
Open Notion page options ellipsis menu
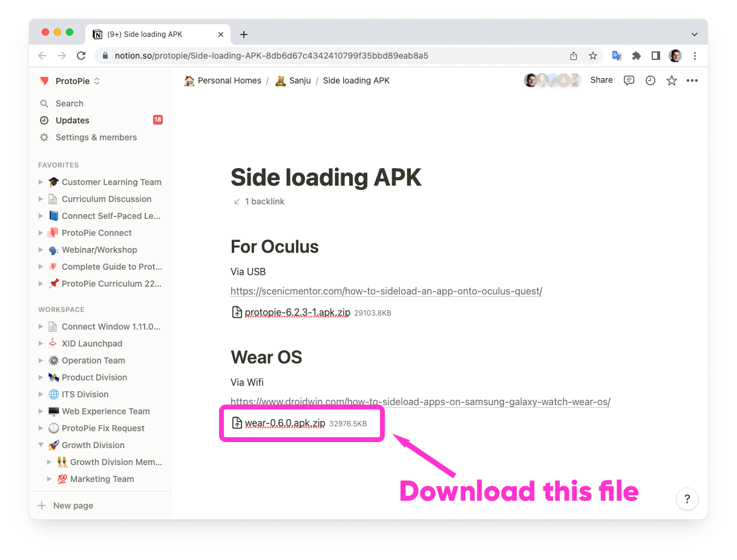692,80
